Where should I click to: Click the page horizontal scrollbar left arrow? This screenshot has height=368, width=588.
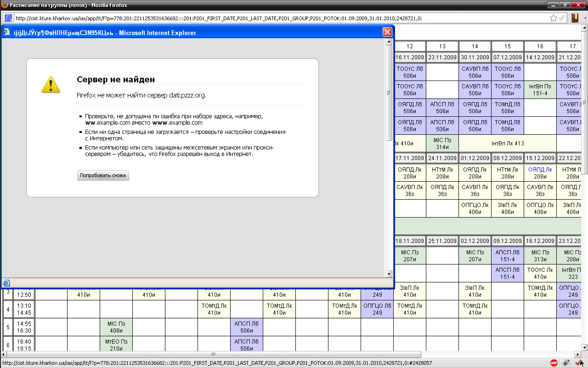click(x=4, y=355)
